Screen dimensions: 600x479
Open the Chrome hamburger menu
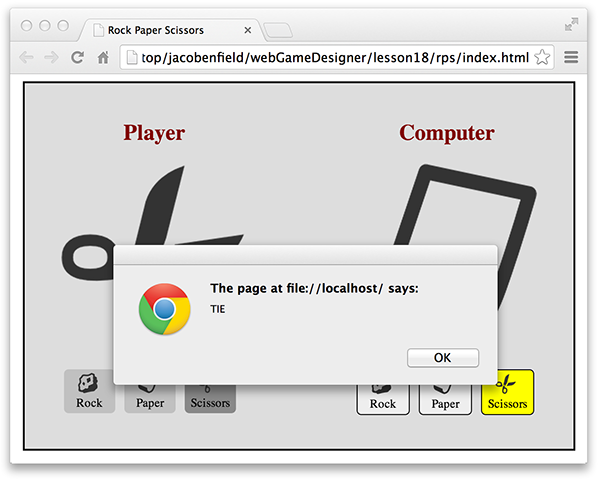tap(571, 57)
